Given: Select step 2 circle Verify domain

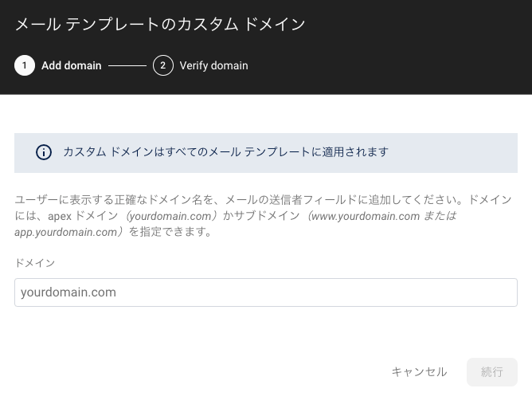Looking at the screenshot, I should tap(162, 65).
